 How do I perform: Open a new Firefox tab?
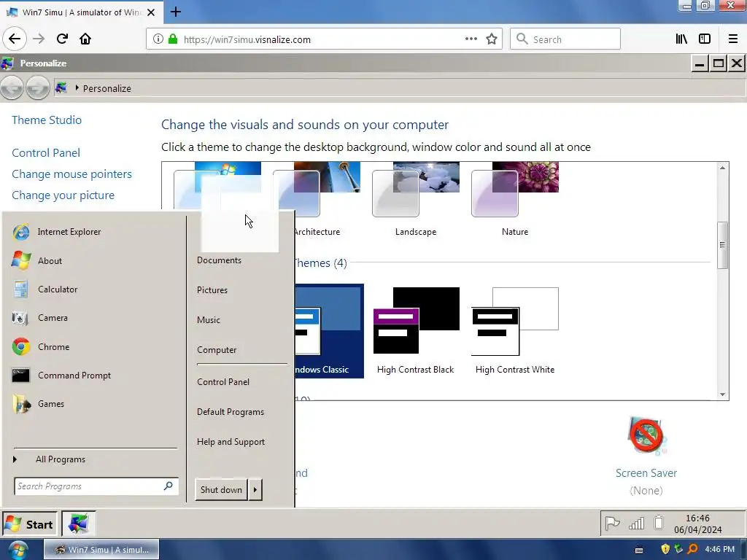(x=175, y=12)
